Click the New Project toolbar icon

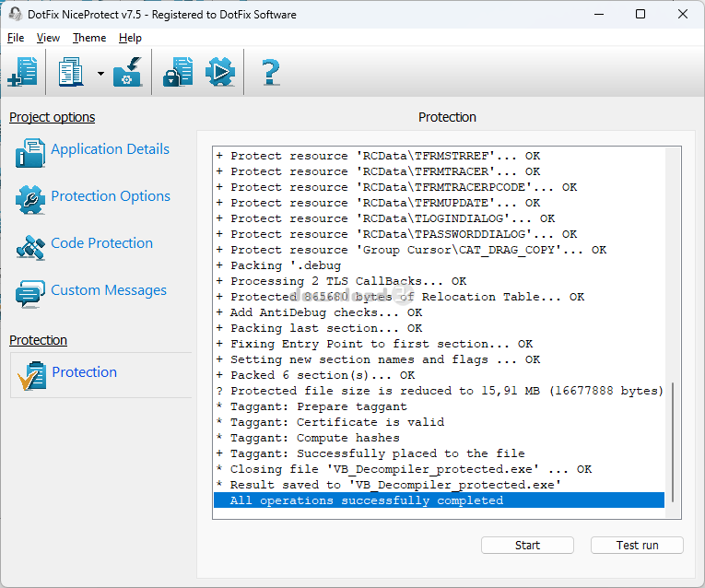(22, 72)
